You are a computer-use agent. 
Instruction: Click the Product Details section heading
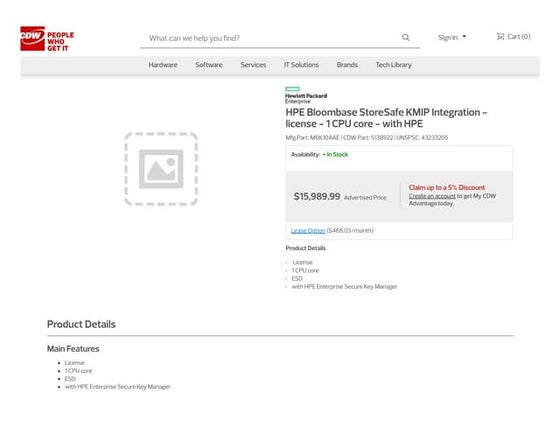click(x=81, y=324)
